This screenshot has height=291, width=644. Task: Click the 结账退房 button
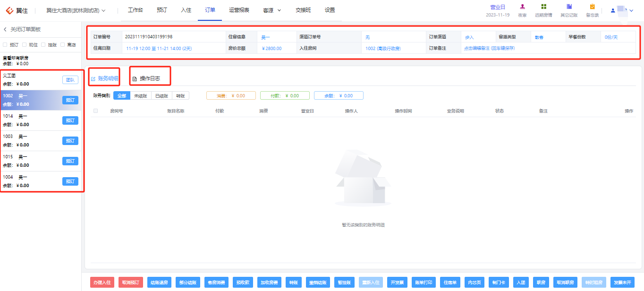(x=159, y=282)
